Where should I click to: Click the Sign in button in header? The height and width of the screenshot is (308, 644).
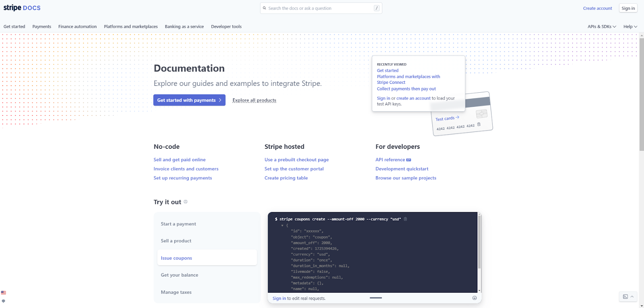pos(628,8)
